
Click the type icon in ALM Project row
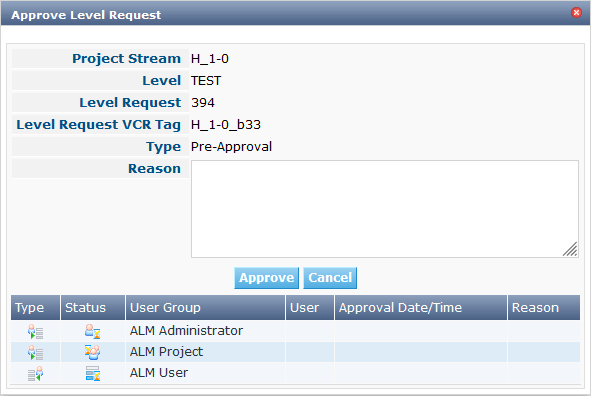coord(35,353)
